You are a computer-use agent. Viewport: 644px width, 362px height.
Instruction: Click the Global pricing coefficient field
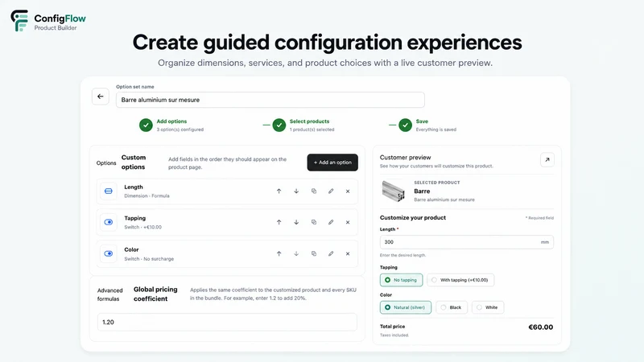pyautogui.click(x=227, y=323)
